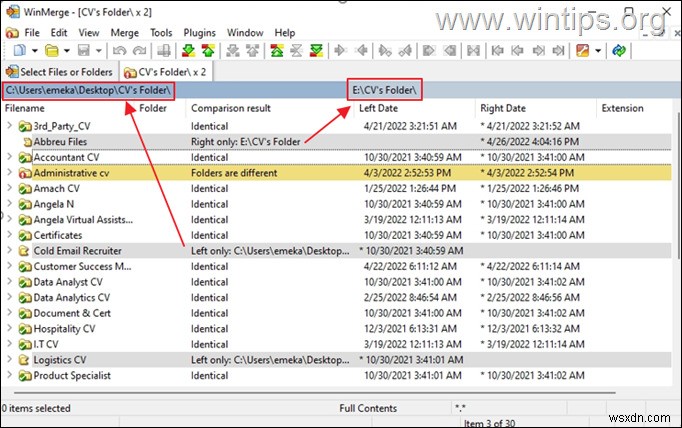Jump to Last Difference double-down arrow icon
This screenshot has width=682, height=428.
pos(316,51)
